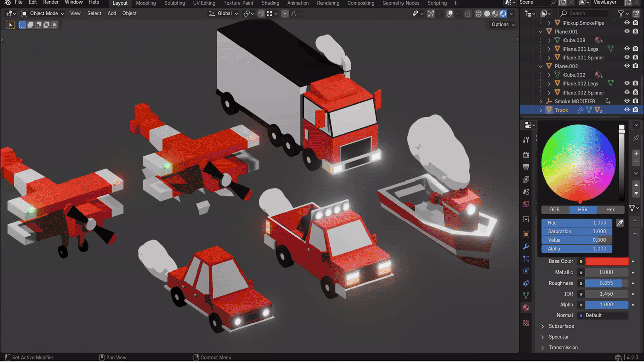
Task: Switch color picker to Hex mode
Action: click(610, 210)
